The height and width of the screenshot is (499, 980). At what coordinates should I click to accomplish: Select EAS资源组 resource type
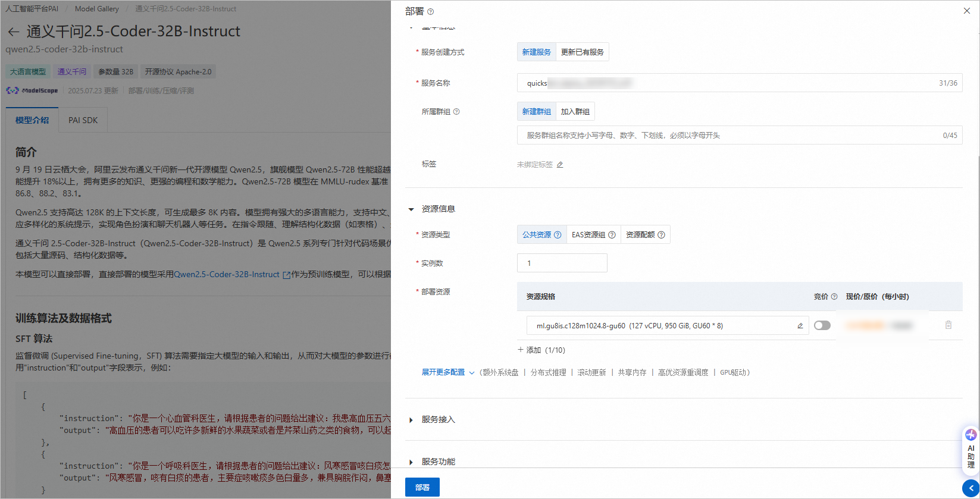pos(593,235)
